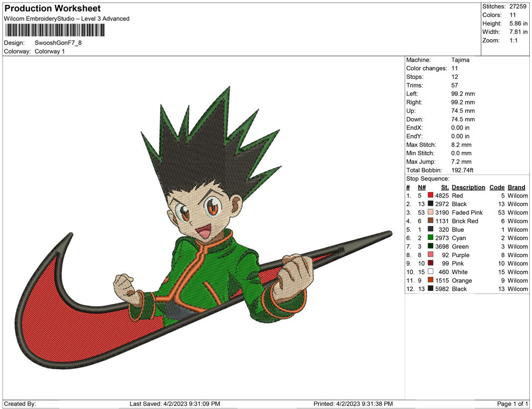Click the Width value 7.81 in

coord(519,32)
